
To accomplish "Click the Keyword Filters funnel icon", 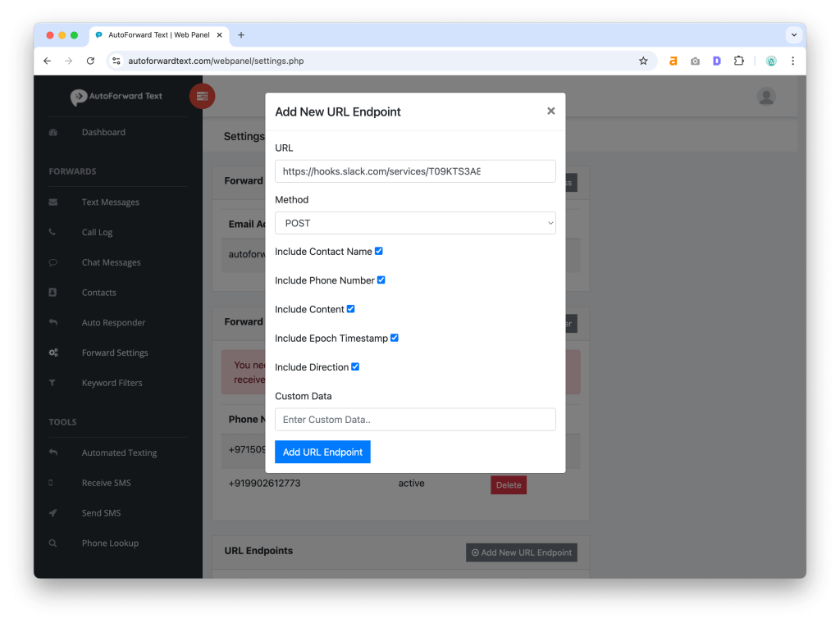I will [53, 383].
